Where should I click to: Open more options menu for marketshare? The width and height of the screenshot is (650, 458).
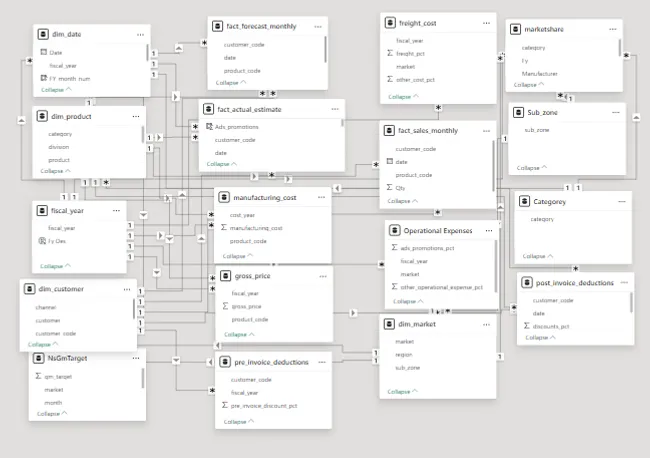coord(613,29)
